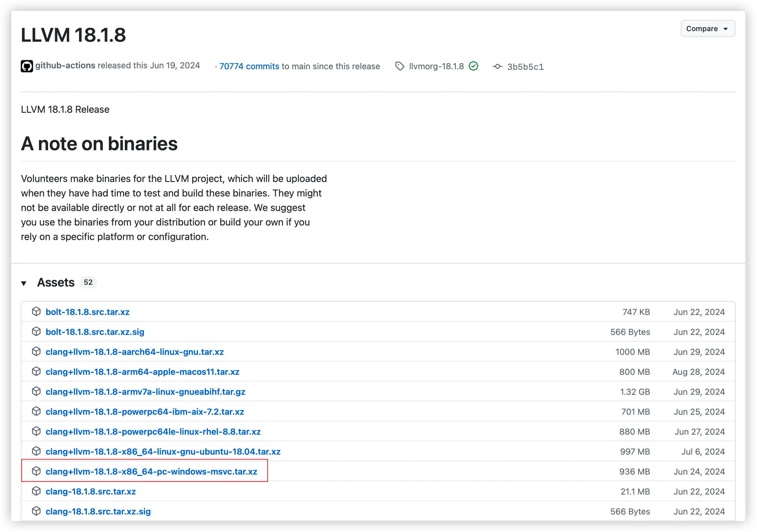This screenshot has width=757, height=532.
Task: Click package icon for bolt-18.1.8.src.tar.xz
Action: coord(36,311)
